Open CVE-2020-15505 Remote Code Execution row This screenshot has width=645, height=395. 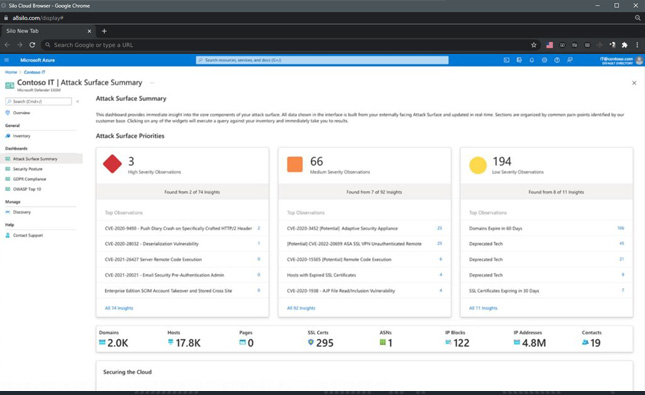pyautogui.click(x=364, y=259)
